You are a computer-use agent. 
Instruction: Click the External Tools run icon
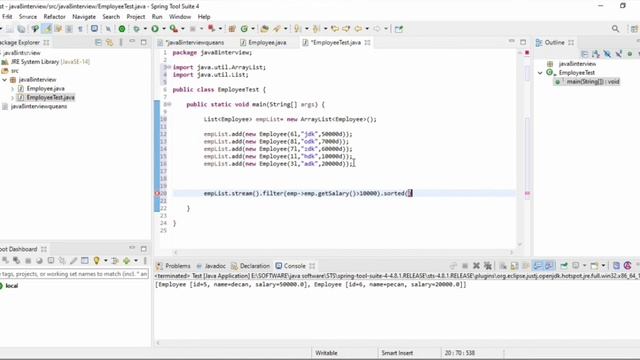[174, 29]
